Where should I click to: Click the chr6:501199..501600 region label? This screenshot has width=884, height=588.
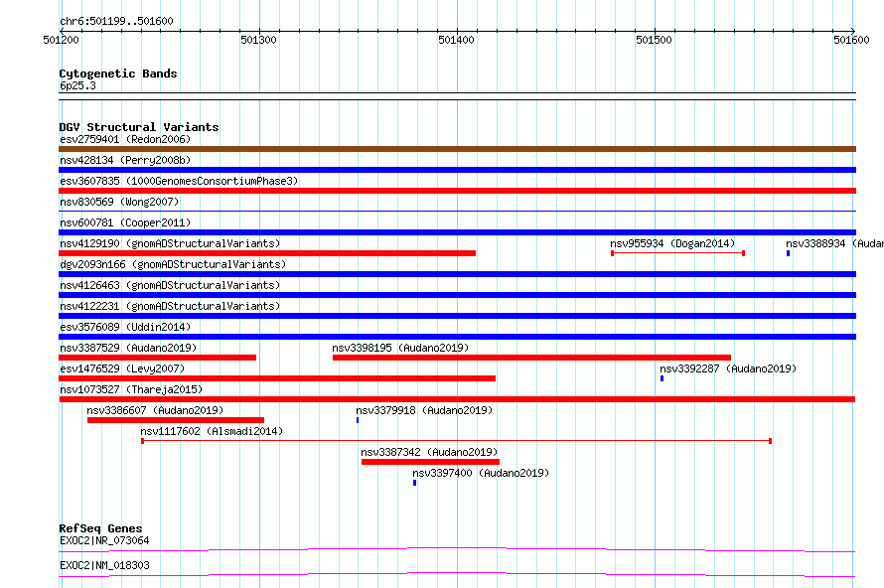(116, 22)
